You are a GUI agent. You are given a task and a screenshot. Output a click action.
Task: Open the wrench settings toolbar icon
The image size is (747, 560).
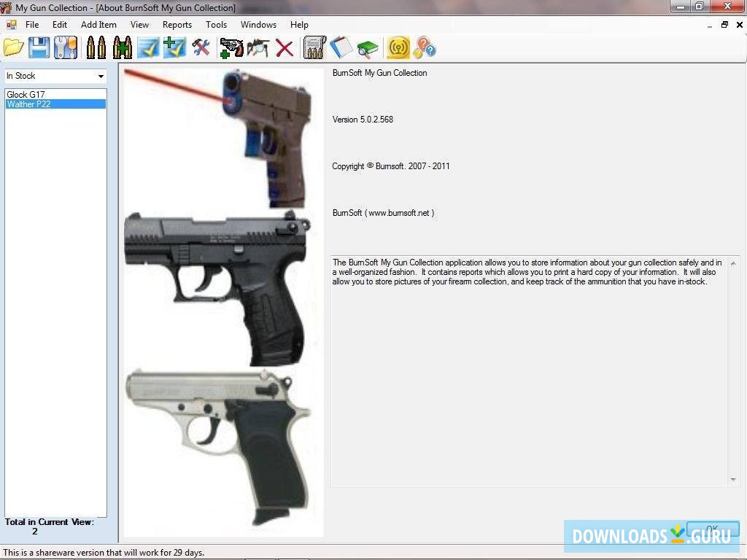[65, 47]
